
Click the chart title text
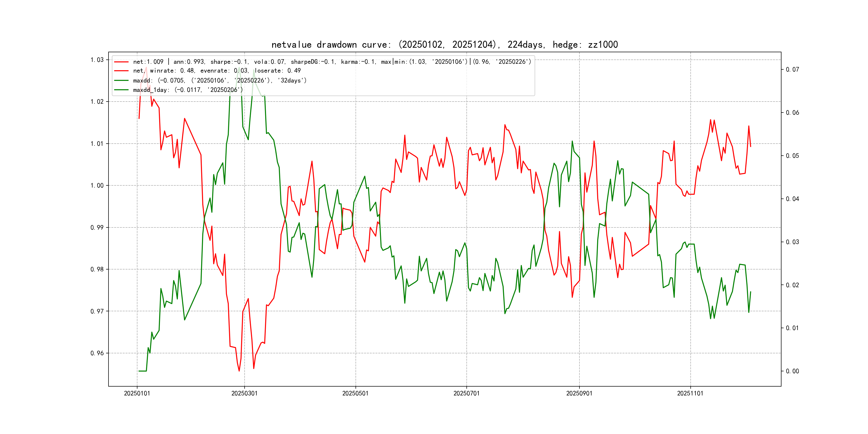(x=444, y=44)
